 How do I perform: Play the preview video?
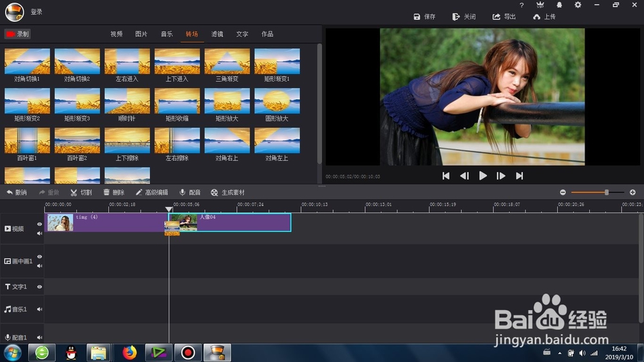click(x=483, y=176)
